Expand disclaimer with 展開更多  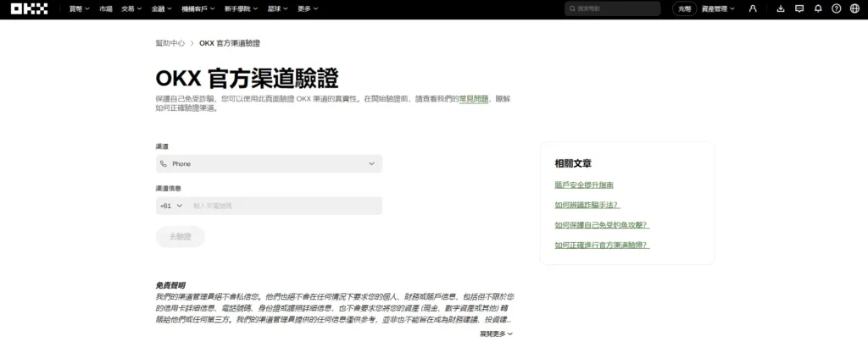496,334
